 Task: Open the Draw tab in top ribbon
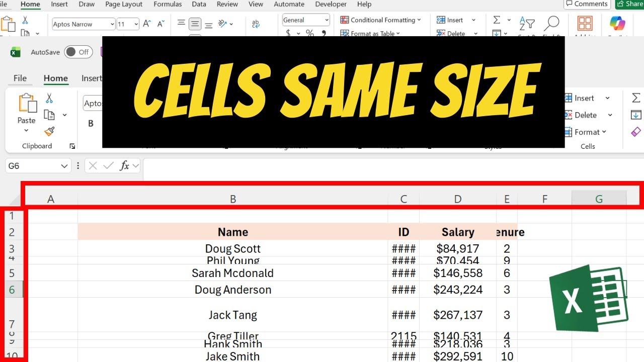[87, 4]
